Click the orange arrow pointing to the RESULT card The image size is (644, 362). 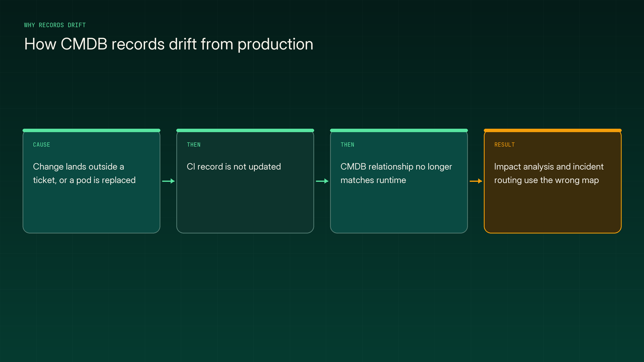(x=476, y=181)
